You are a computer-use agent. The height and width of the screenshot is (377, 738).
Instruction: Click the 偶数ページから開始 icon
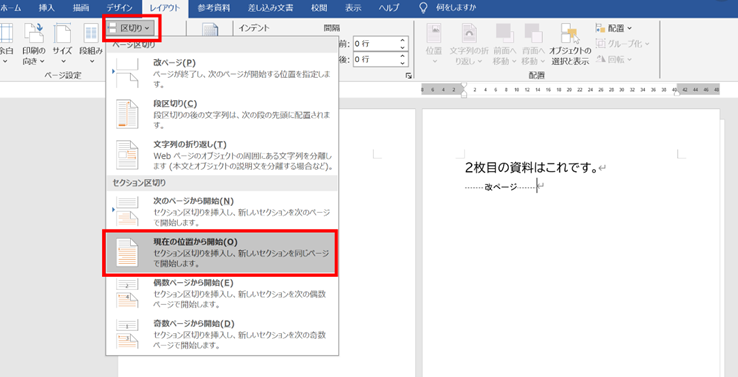(x=127, y=293)
